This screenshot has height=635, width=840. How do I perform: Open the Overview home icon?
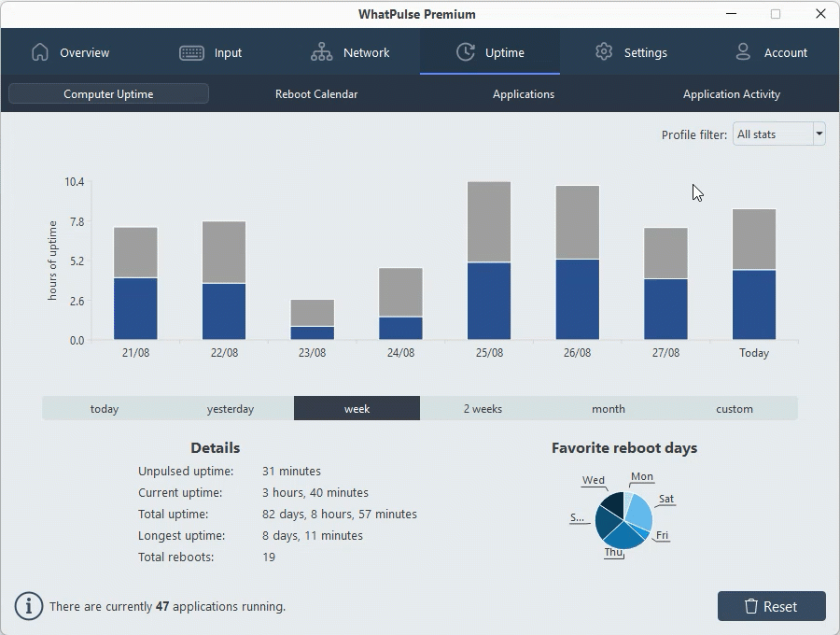point(40,52)
